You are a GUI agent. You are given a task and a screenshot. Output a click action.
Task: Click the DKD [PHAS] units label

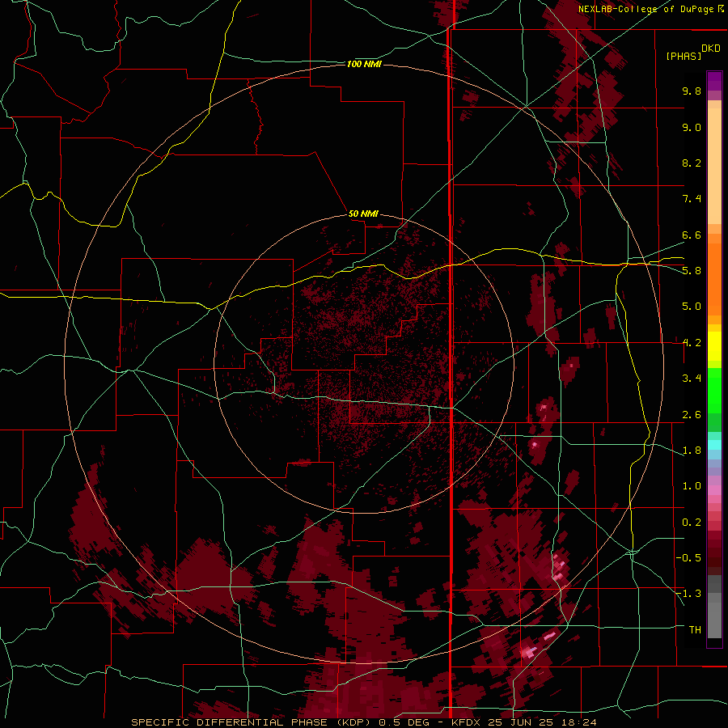[x=693, y=52]
